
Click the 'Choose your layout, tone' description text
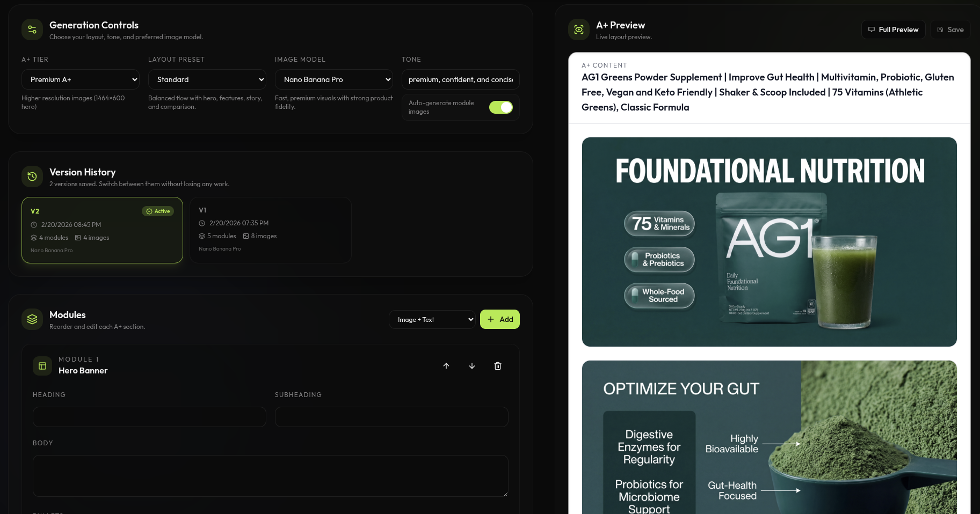126,37
